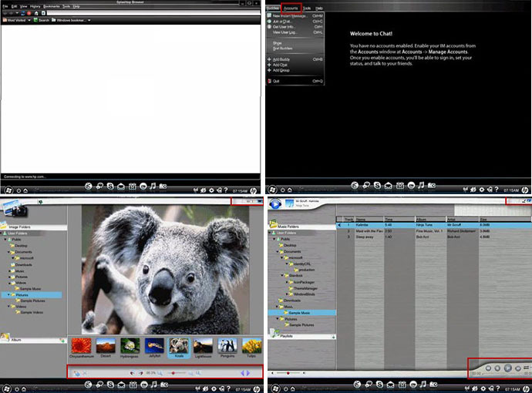This screenshot has height=393, width=532.
Task: Open the Accounts menu in the chat window
Action: [291, 8]
